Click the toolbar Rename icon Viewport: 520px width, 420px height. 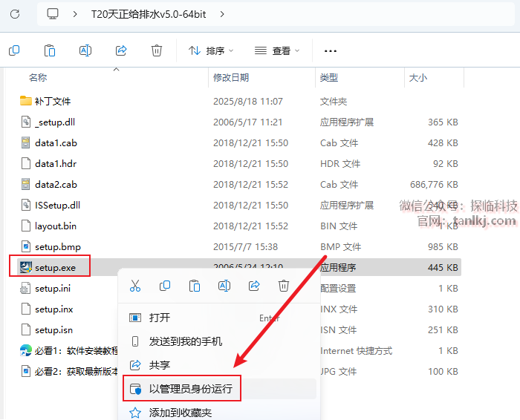pyautogui.click(x=85, y=50)
